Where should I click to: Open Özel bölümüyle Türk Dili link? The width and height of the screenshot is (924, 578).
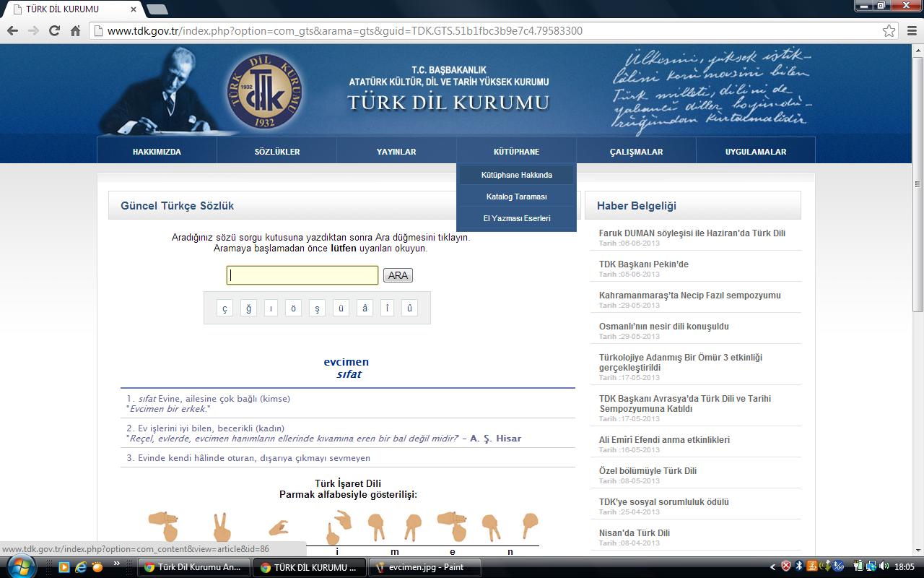click(648, 471)
